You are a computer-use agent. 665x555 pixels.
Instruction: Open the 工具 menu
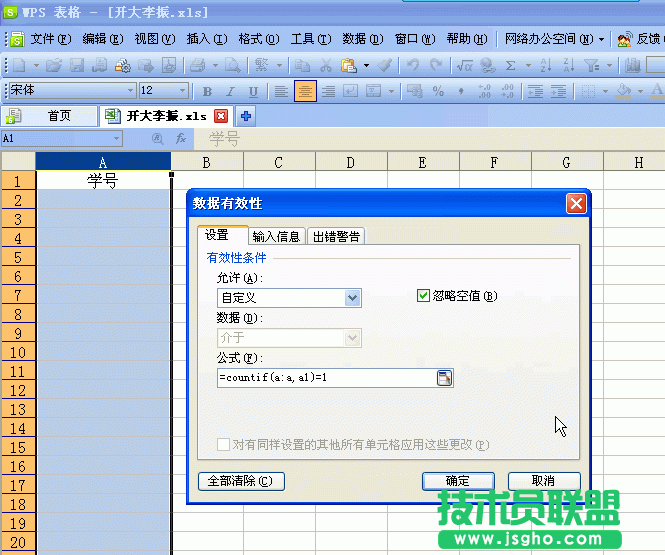click(311, 39)
